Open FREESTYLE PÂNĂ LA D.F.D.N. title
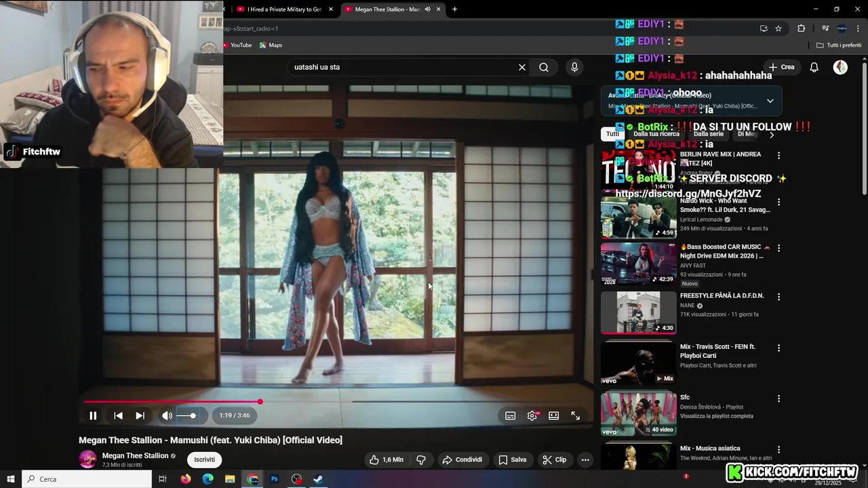868x488 pixels. click(722, 296)
